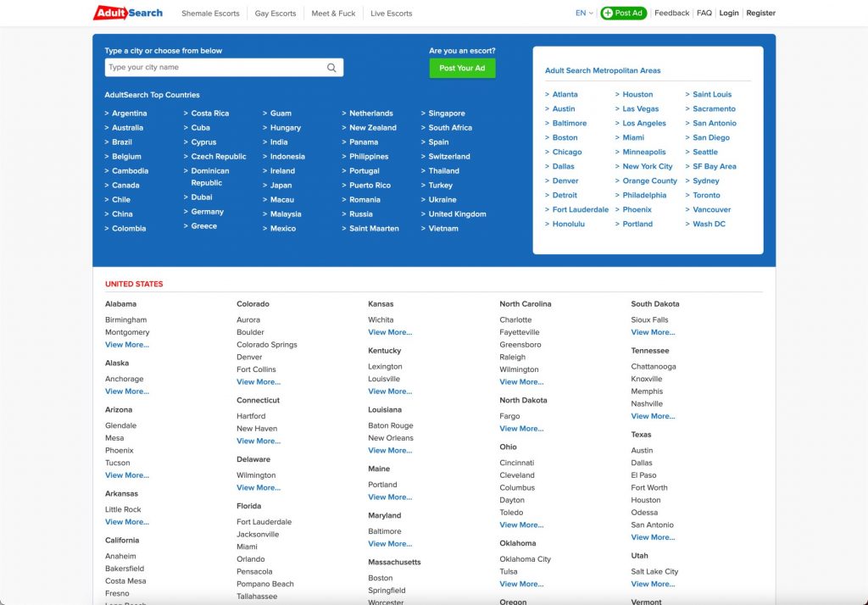This screenshot has width=868, height=605.
Task: Expand View More under South Dakota
Action: pos(653,332)
